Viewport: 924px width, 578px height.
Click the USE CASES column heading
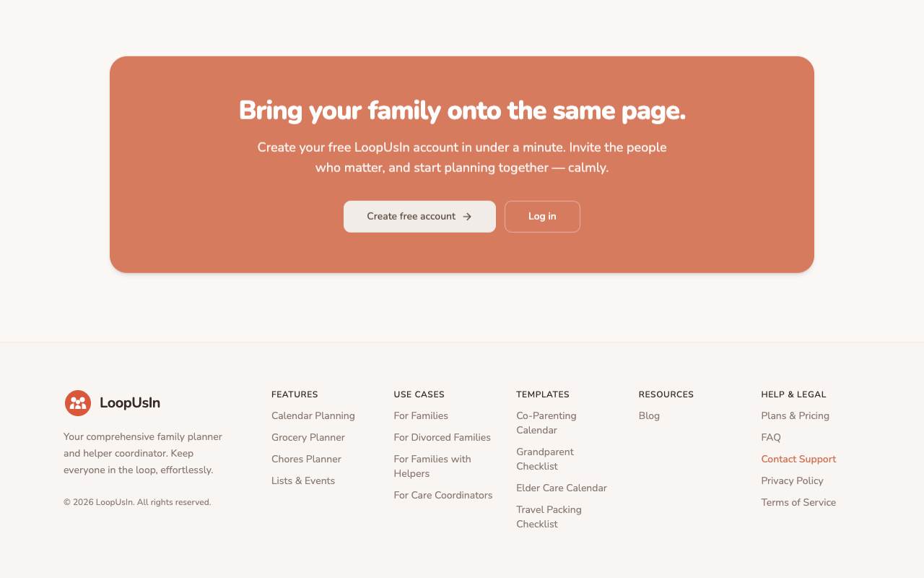pyautogui.click(x=419, y=394)
